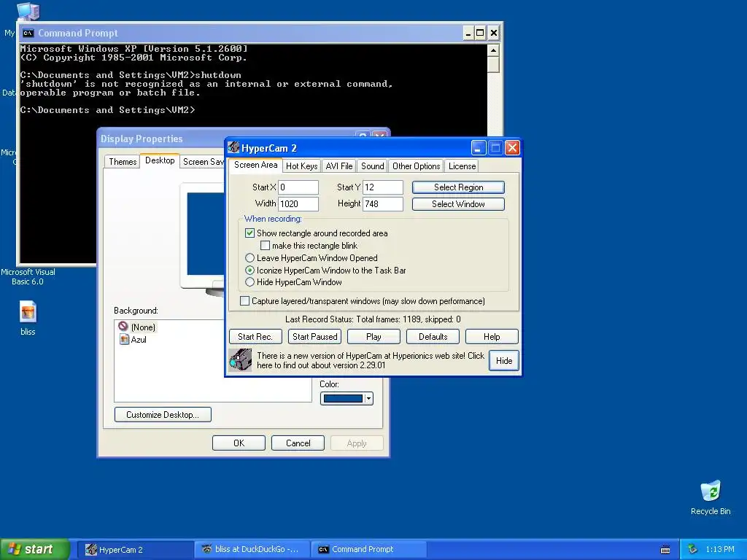Click the network tray icon beside the clock
Screen dimensions: 747x560
[x=693, y=549]
